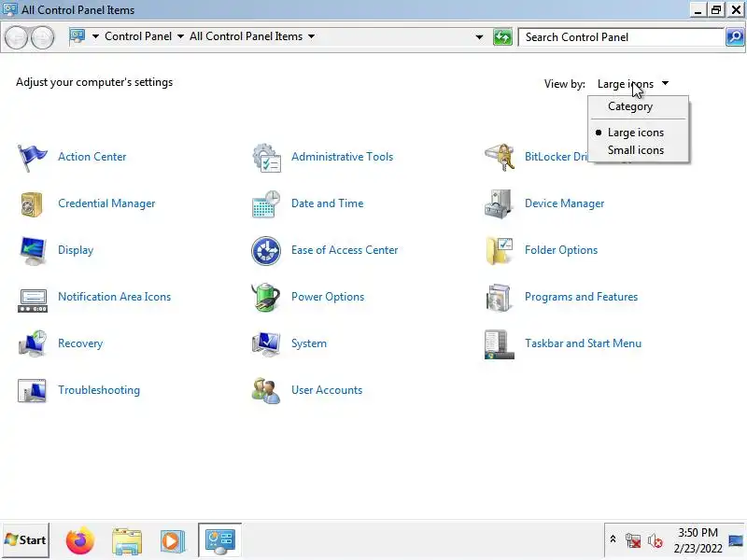Viewport: 747px width, 560px height.
Task: Open the Programs and Features icon
Action: [499, 298]
